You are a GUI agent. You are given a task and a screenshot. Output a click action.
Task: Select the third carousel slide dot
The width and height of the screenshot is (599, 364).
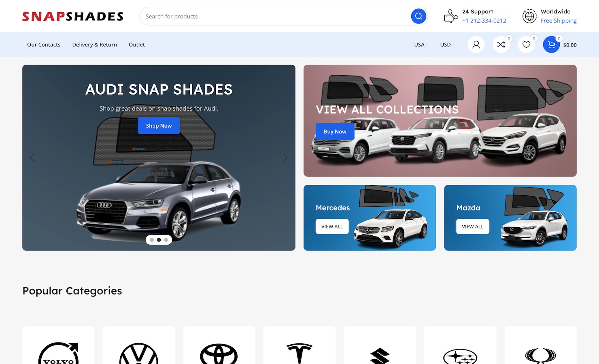(x=166, y=240)
